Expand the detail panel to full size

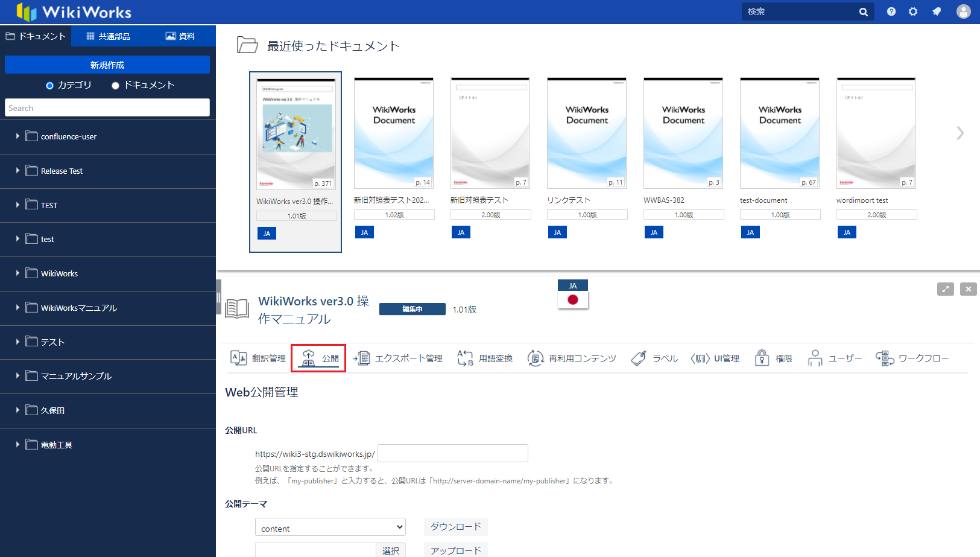pyautogui.click(x=945, y=289)
